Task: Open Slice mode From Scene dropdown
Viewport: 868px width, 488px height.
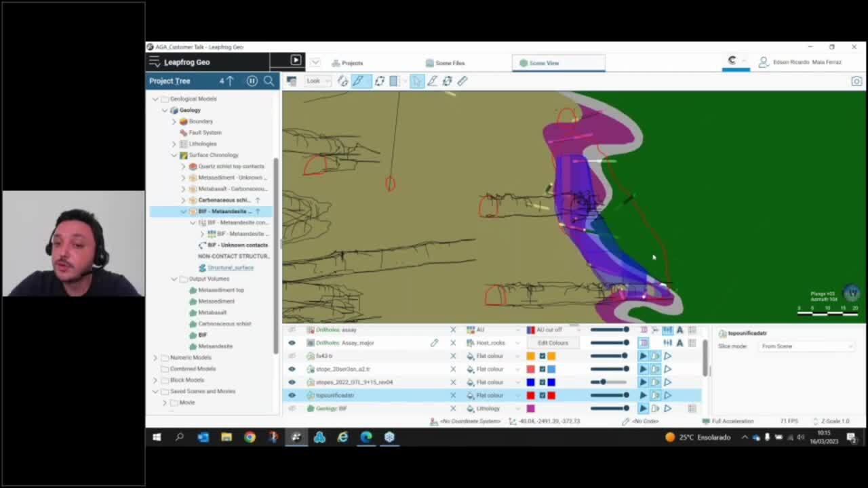Action: (806, 346)
